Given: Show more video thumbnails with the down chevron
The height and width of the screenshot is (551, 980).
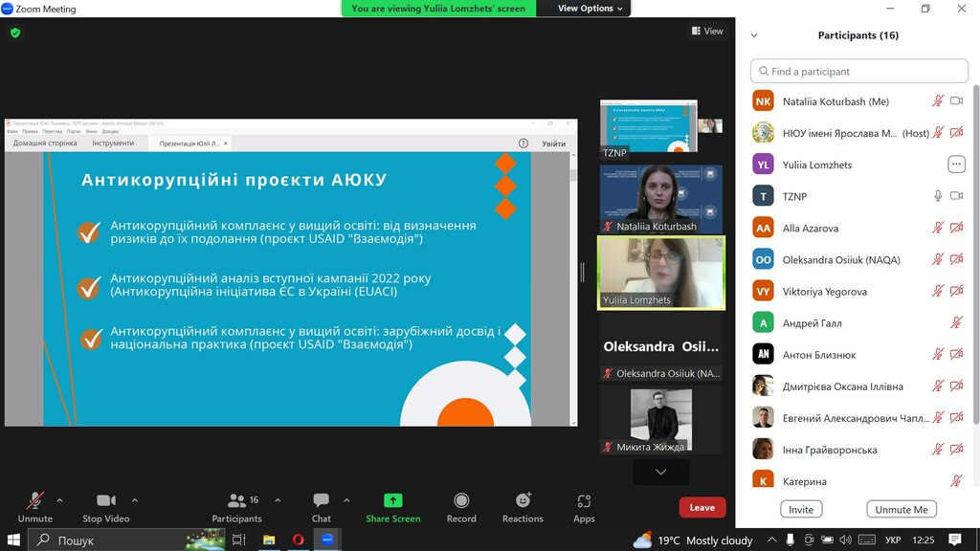Looking at the screenshot, I should click(660, 472).
